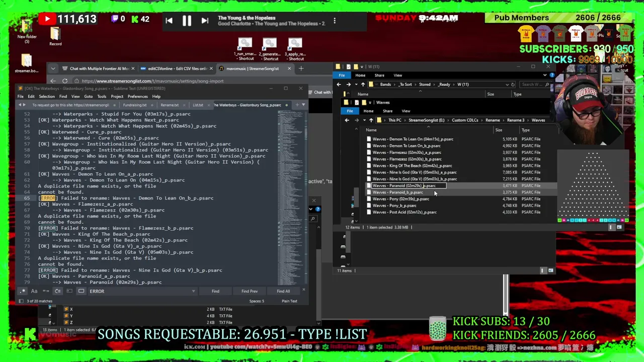Open Home tab in Wavves Explorer window
Screen dimensions: 644x362
[368, 111]
